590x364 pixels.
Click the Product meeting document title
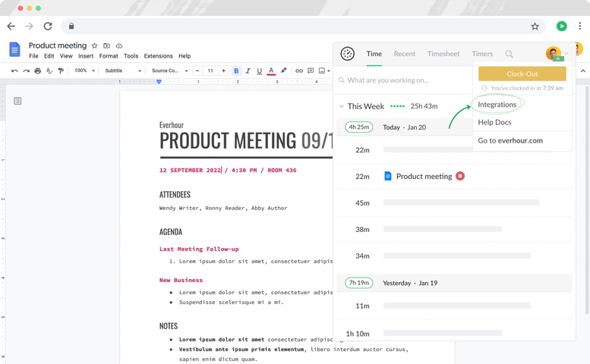pos(58,45)
